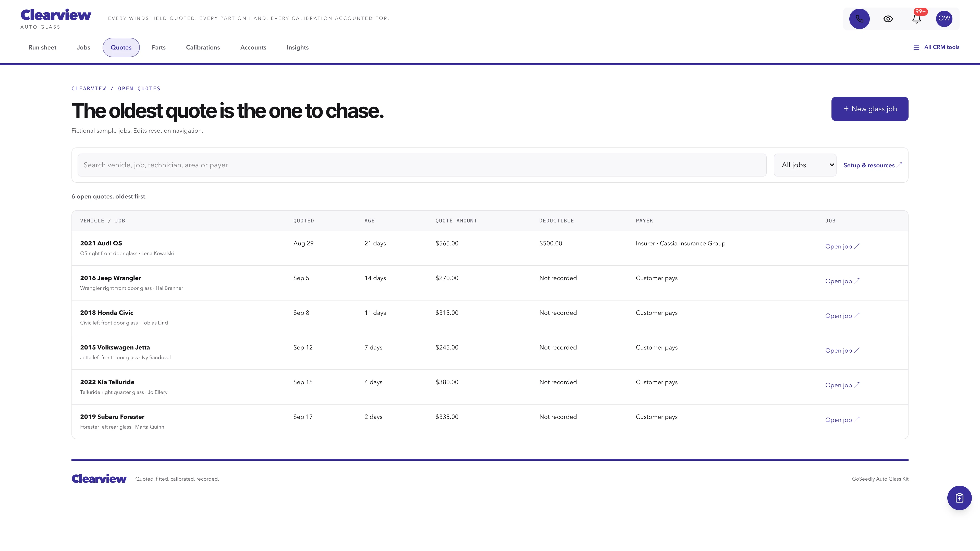Switch to the Calibrations tab
The width and height of the screenshot is (980, 551).
pyautogui.click(x=203, y=47)
